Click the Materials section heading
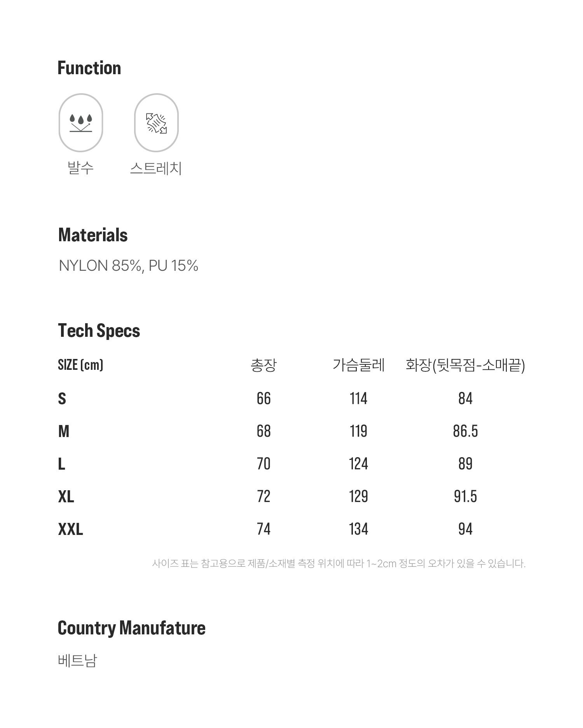This screenshot has width=583, height=728. (x=93, y=235)
